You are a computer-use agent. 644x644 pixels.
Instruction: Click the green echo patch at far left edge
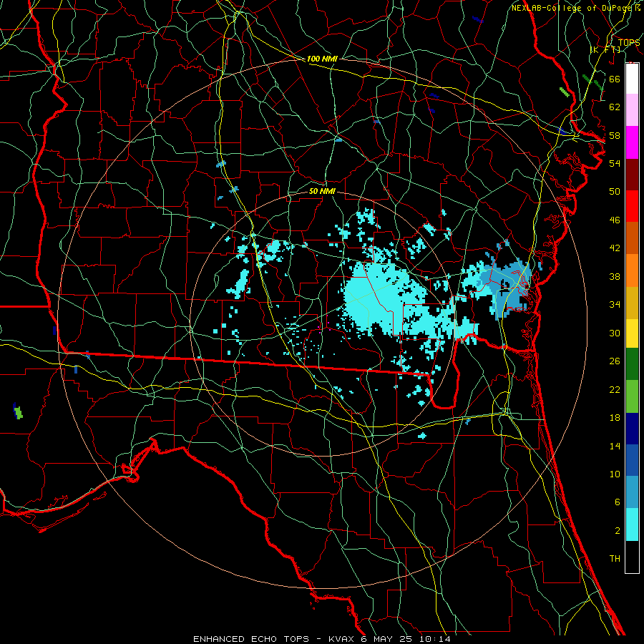(x=18, y=411)
